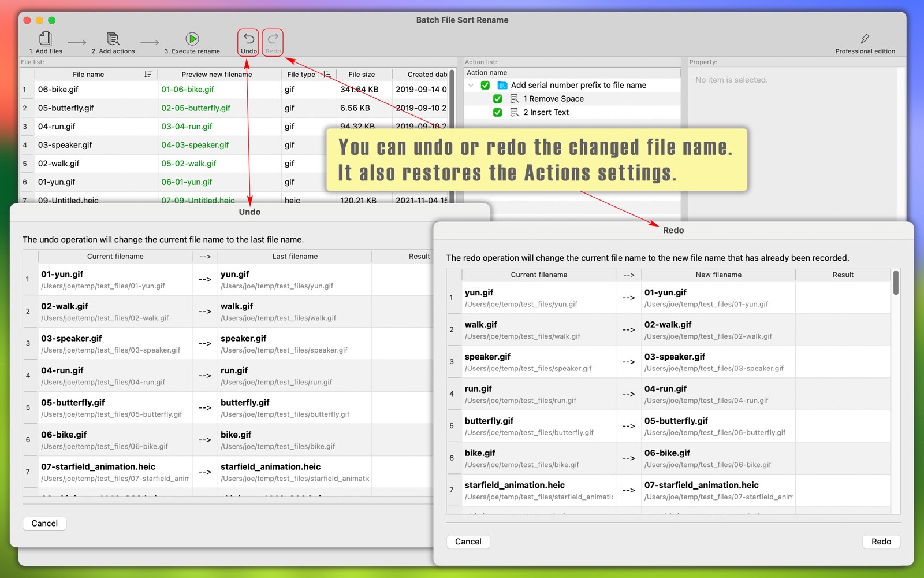Select the 04-run.gif row in file list
924x578 pixels.
[57, 127]
